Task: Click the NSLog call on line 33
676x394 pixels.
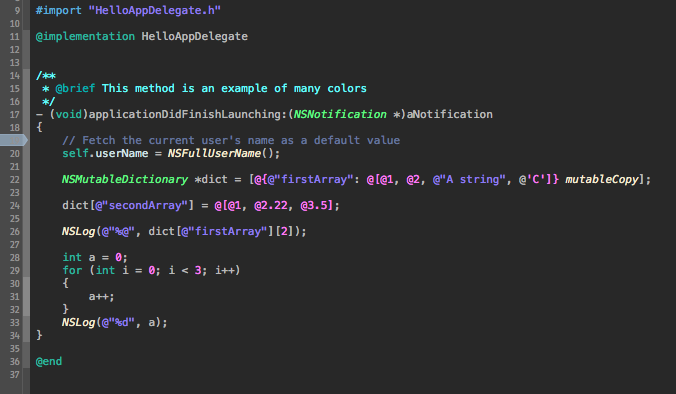Action: (x=78, y=322)
